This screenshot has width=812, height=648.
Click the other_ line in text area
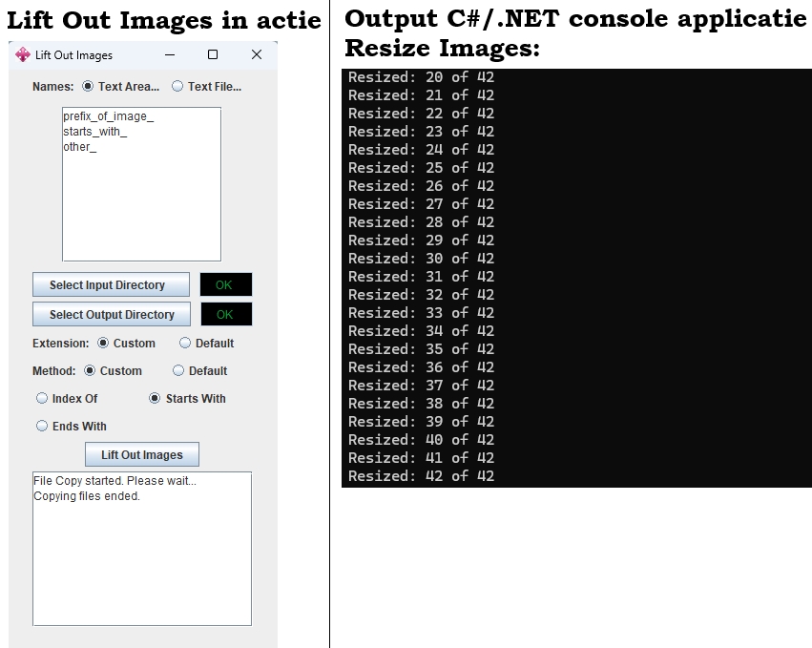coord(80,147)
